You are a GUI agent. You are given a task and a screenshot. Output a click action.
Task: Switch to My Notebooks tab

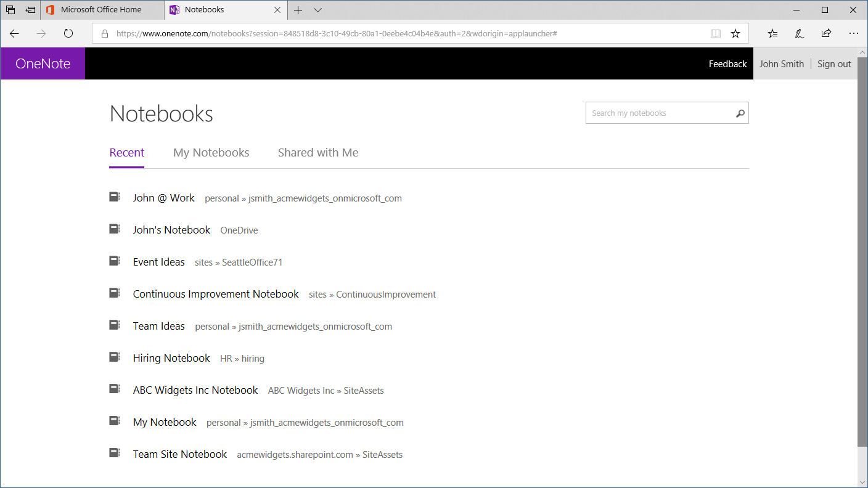[211, 153]
